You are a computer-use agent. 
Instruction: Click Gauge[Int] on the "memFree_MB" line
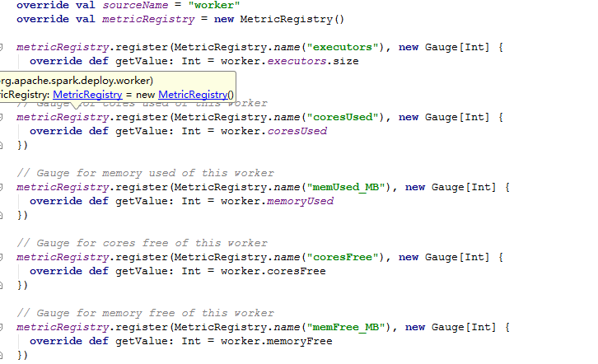coord(464,327)
